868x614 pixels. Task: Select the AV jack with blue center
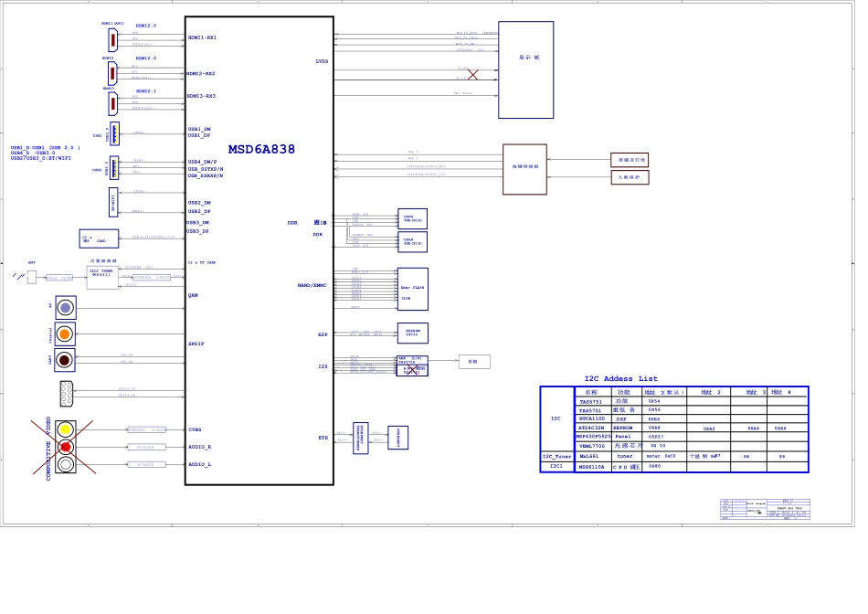[65, 308]
